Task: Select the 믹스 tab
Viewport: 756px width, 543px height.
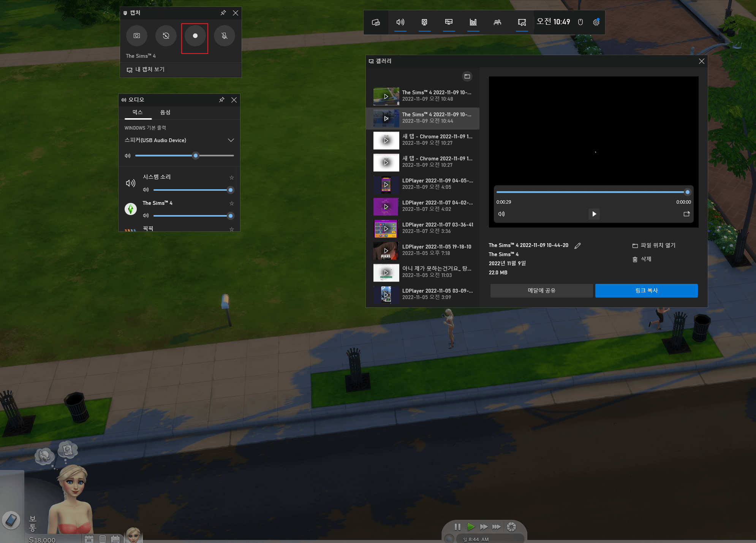Action: click(138, 112)
